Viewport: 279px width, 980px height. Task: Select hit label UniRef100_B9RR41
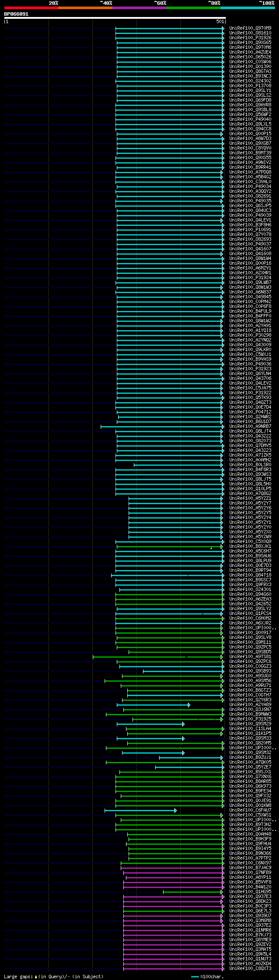point(250,167)
